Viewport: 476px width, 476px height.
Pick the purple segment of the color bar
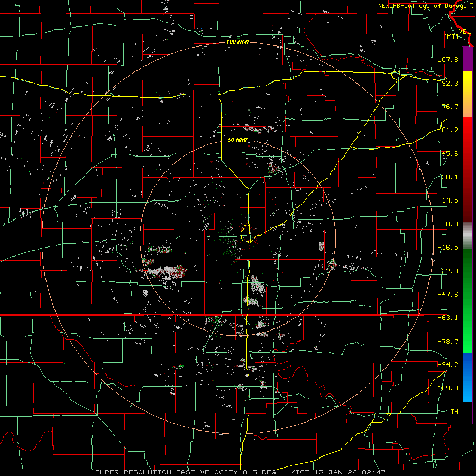467,59
